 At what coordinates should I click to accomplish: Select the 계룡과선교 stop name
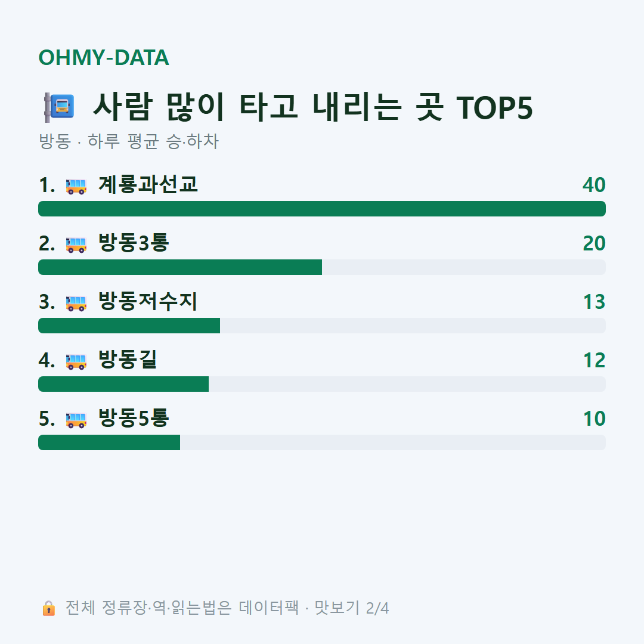point(148,184)
